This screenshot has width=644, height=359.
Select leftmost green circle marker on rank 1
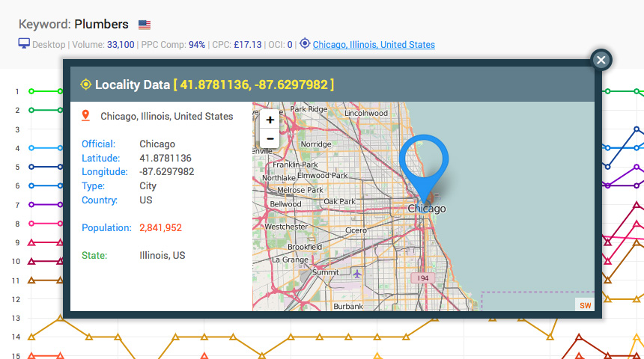pyautogui.click(x=31, y=91)
